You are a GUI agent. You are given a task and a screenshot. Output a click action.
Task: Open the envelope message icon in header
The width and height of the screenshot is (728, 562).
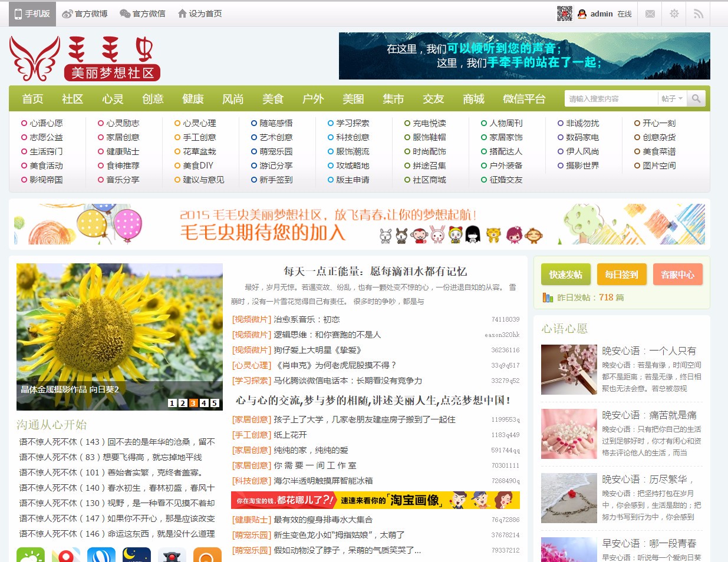650,13
